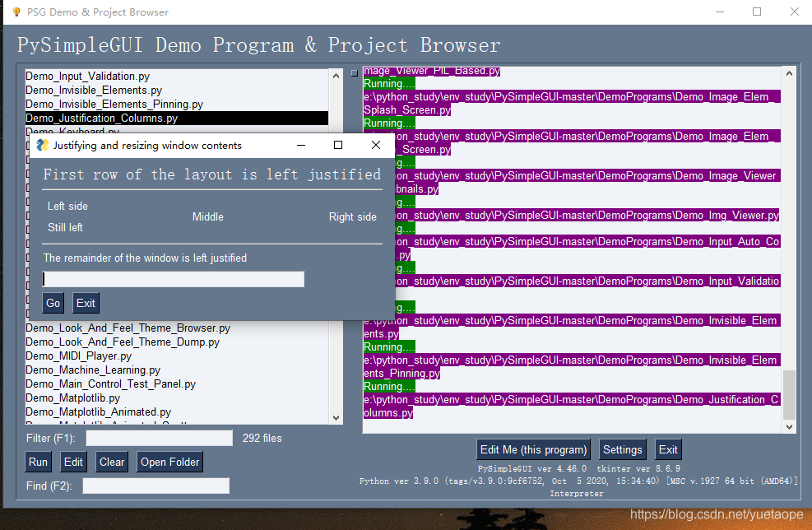
Task: Maximize the PSG Demo & Project Browser window
Action: [x=757, y=12]
